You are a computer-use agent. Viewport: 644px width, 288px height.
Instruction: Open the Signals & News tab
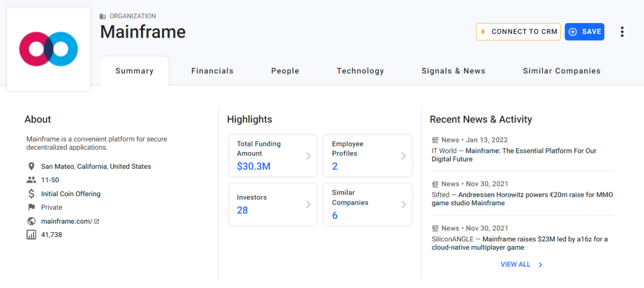[453, 71]
